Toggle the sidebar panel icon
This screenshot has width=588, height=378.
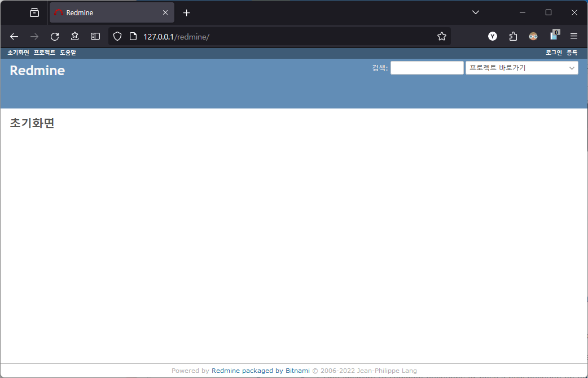[x=95, y=36]
